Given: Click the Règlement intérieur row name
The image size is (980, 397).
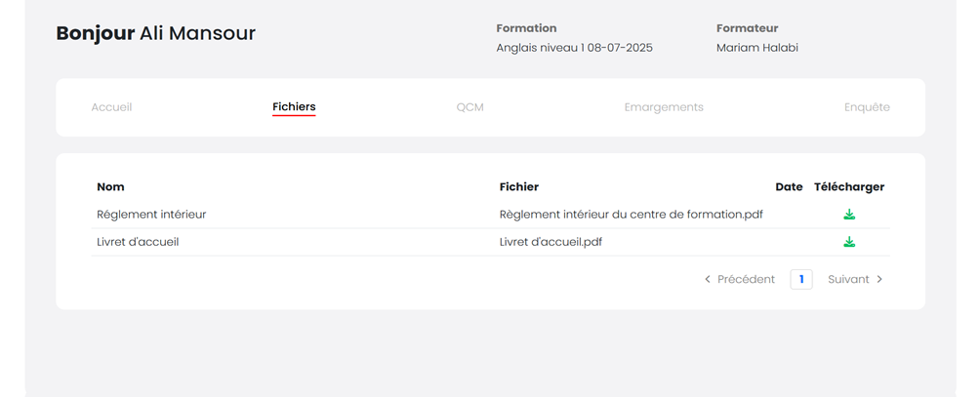Looking at the screenshot, I should pos(151,215).
